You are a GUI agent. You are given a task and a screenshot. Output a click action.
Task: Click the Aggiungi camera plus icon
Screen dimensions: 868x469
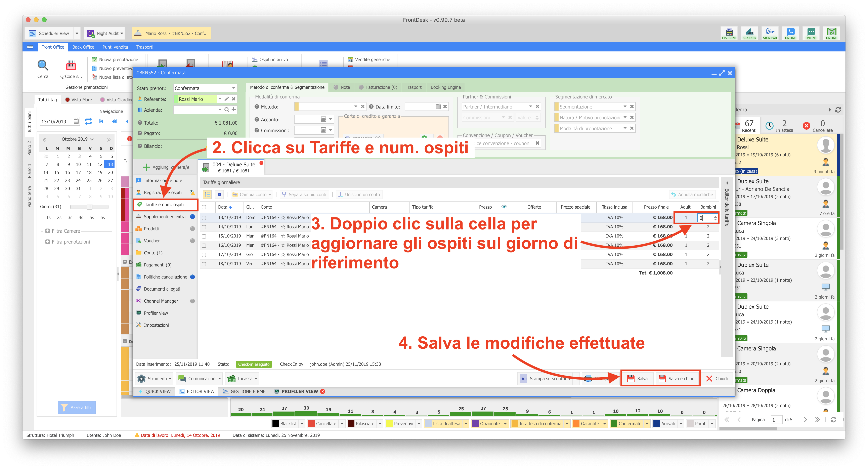tap(146, 167)
